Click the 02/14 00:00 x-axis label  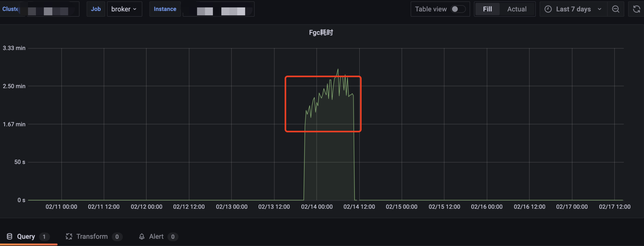coord(317,207)
